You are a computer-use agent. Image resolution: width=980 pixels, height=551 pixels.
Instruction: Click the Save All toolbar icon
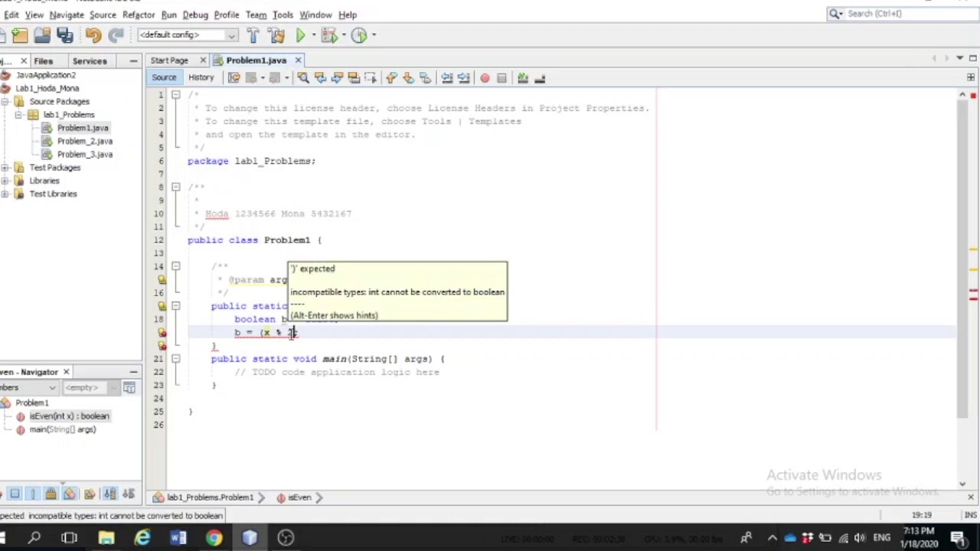click(x=64, y=35)
